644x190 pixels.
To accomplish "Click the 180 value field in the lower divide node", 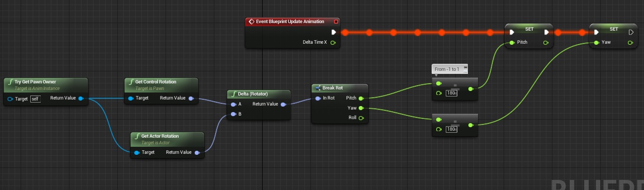I will 451,129.
